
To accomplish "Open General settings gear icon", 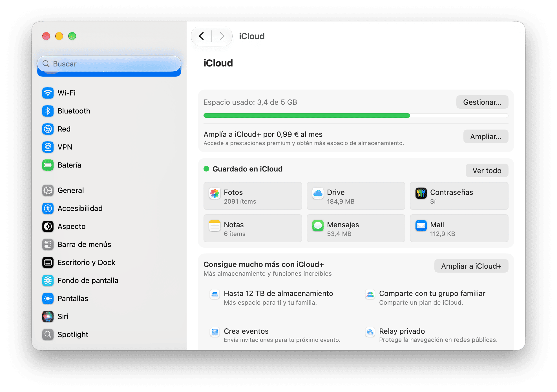I will click(48, 190).
